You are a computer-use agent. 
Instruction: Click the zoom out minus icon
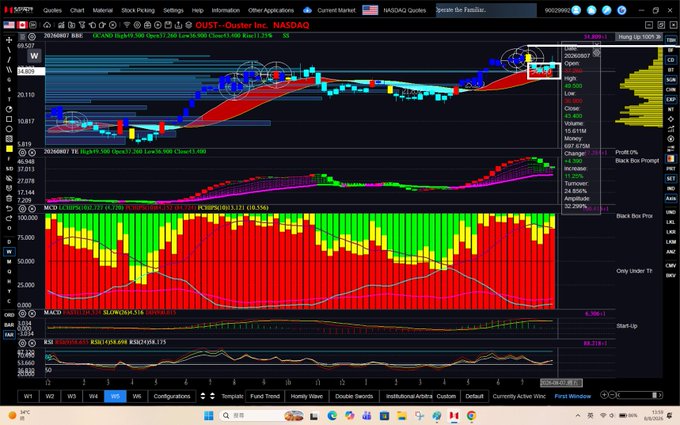click(x=612, y=395)
